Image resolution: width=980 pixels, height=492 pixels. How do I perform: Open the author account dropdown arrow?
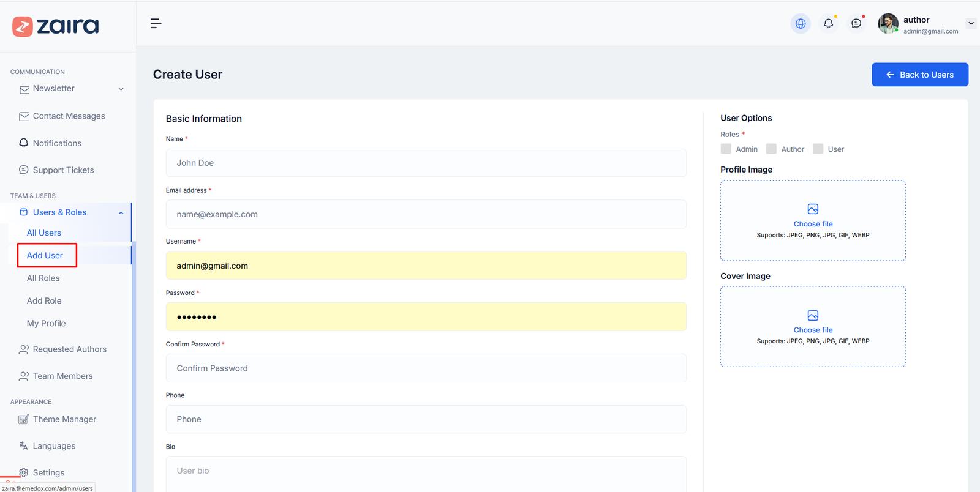(x=971, y=23)
